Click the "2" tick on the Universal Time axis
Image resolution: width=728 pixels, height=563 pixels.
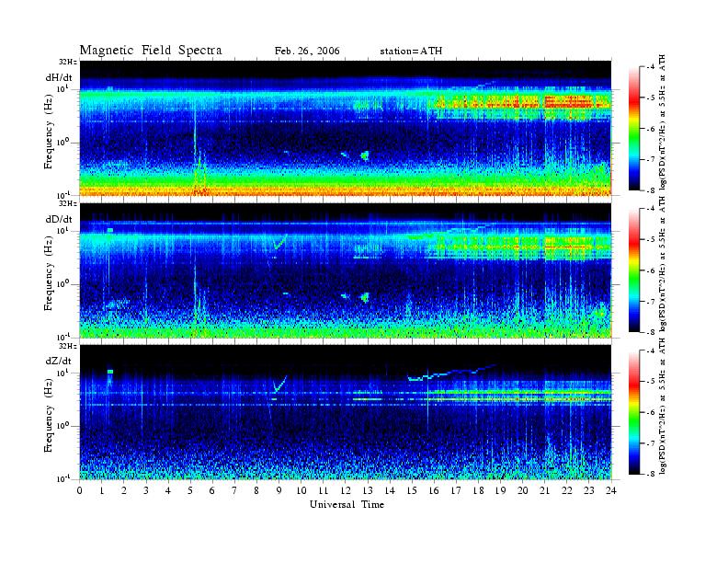tap(124, 490)
